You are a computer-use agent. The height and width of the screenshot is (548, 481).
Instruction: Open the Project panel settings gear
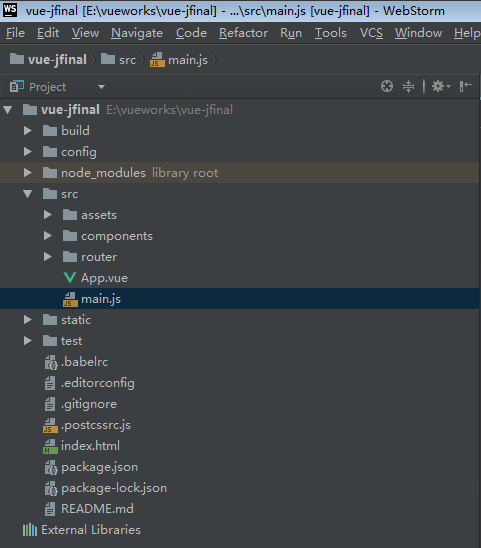(441, 86)
